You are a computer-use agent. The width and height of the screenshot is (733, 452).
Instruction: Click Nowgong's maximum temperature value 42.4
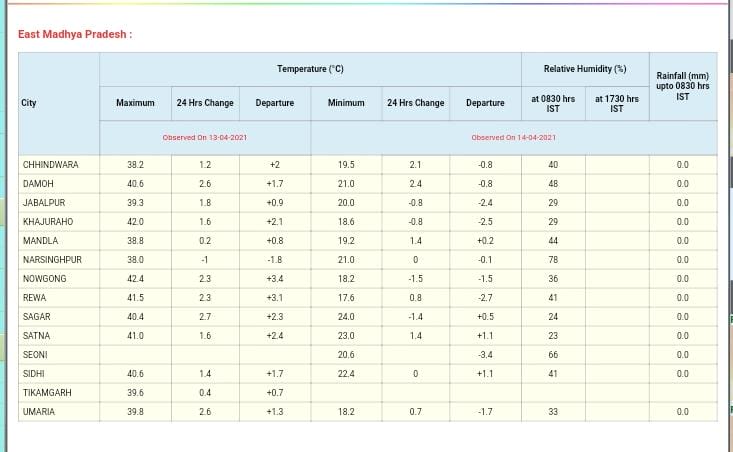click(x=135, y=278)
